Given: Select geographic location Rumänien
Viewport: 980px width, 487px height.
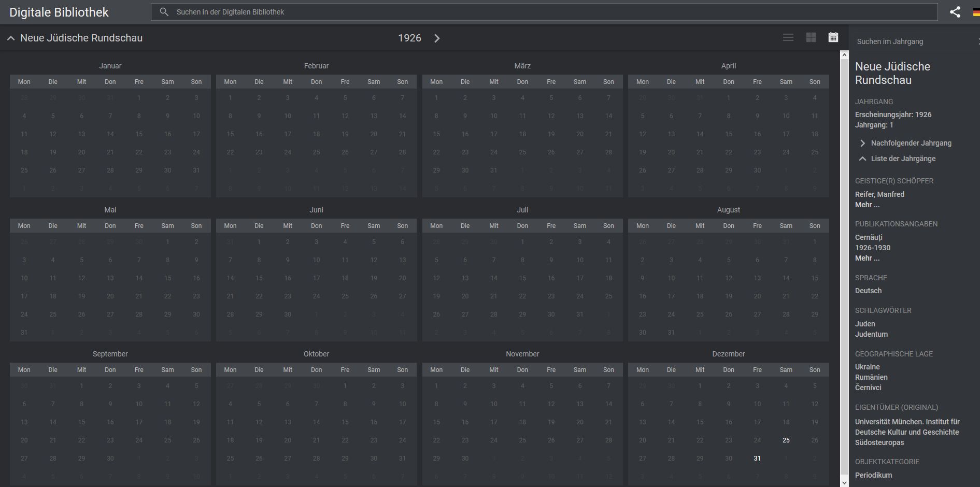Looking at the screenshot, I should (x=871, y=377).
